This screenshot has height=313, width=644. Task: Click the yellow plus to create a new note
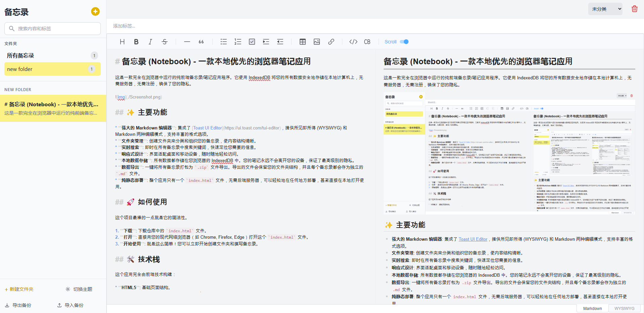[95, 11]
